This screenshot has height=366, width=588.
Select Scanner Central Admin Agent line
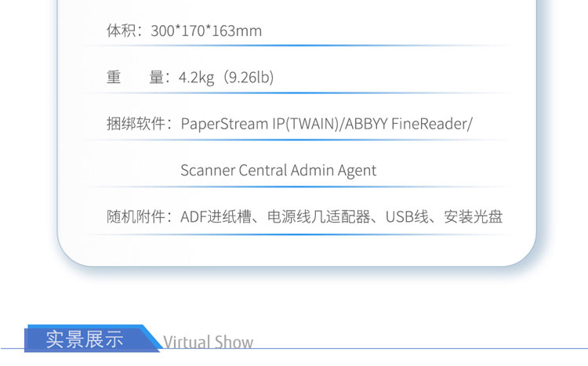pos(278,171)
